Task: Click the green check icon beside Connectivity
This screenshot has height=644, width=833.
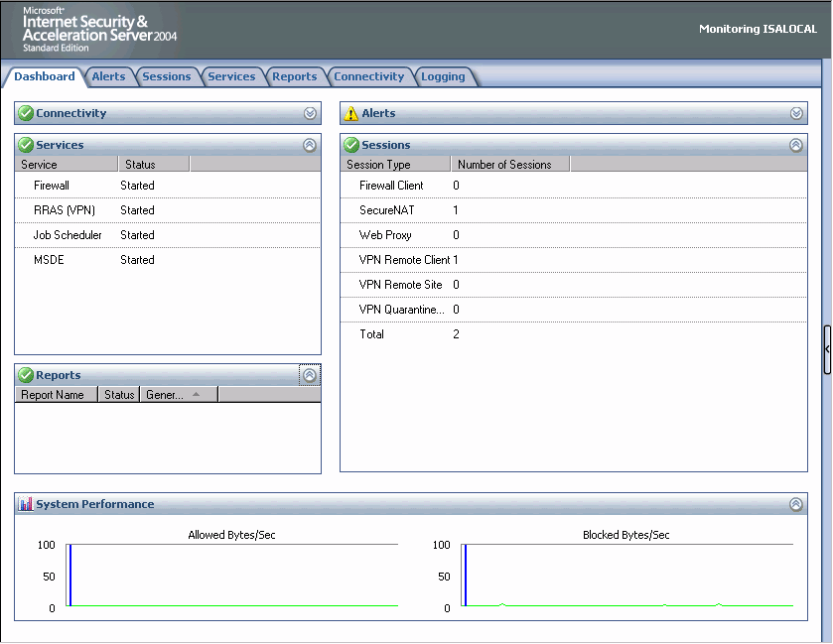Action: 26,114
